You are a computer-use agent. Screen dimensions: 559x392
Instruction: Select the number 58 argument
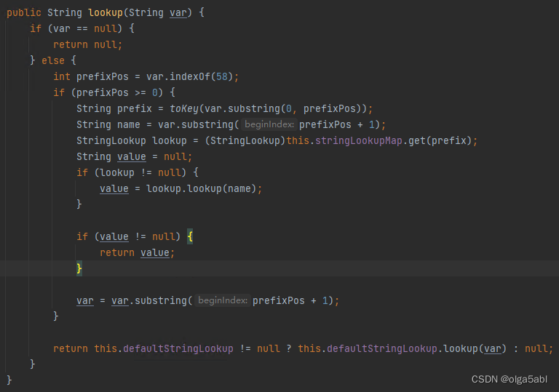pyautogui.click(x=222, y=76)
